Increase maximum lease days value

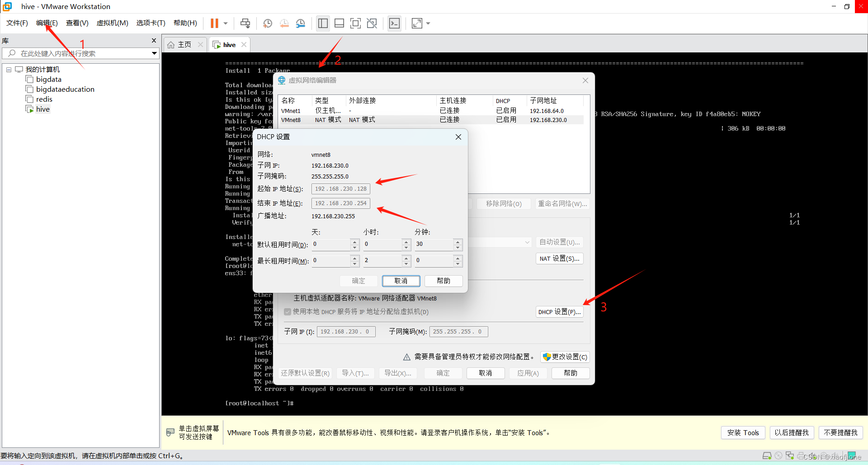tap(355, 258)
